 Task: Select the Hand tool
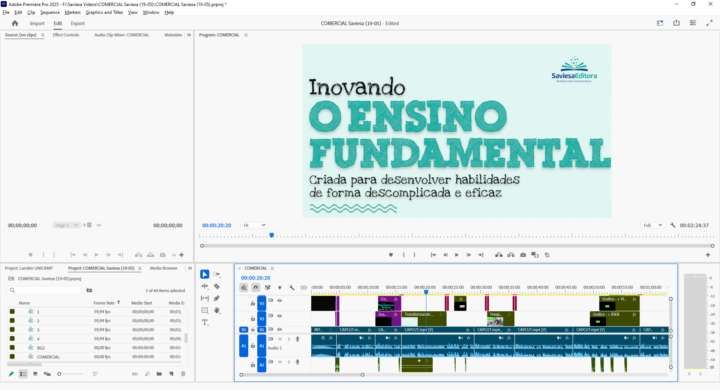click(x=217, y=311)
